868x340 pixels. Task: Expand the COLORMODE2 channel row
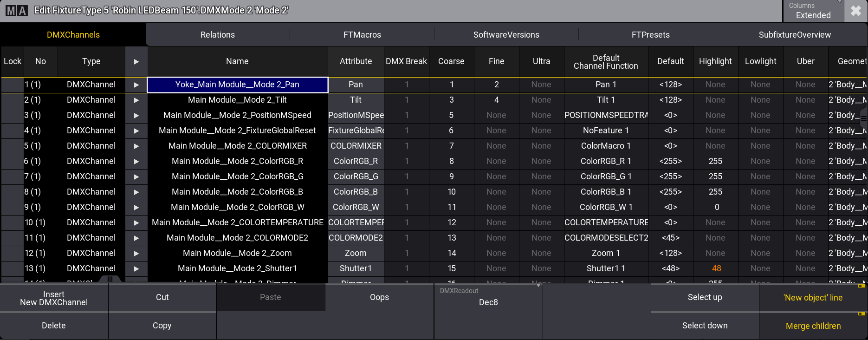pos(136,238)
